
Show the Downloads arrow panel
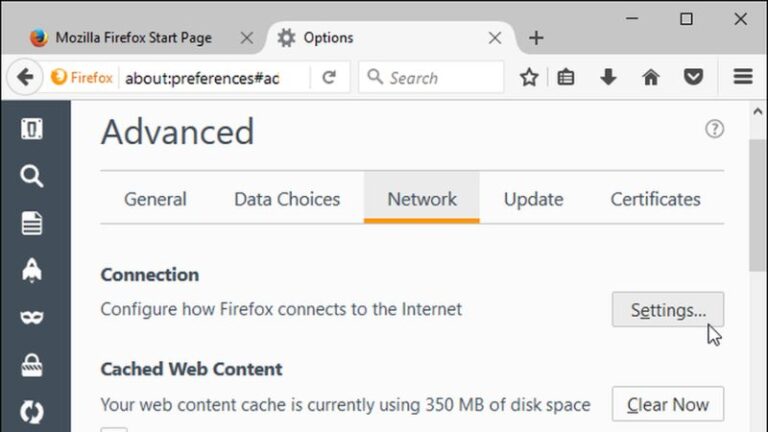608,77
